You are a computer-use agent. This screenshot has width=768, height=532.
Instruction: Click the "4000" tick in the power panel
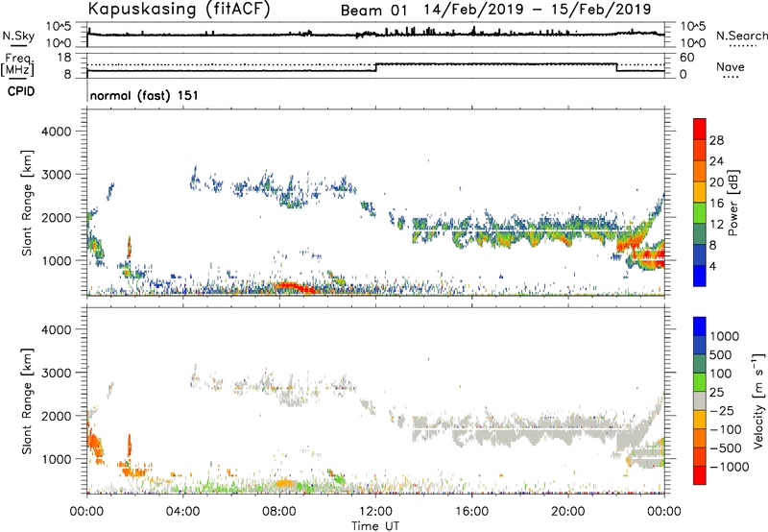tap(57, 132)
